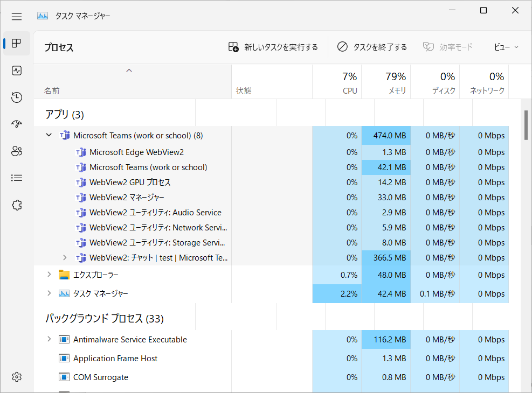
Task: Sort by the ネットワーク column header
Action: (x=484, y=82)
